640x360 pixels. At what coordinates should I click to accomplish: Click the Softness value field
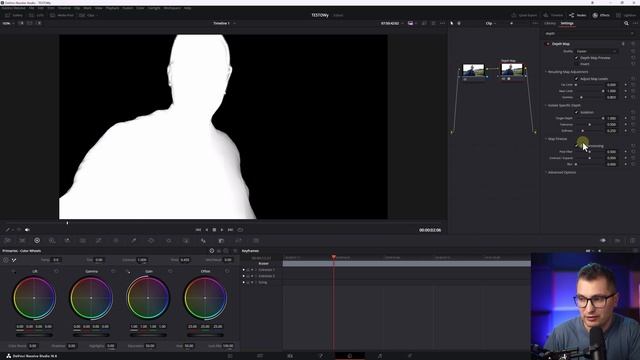(611, 131)
